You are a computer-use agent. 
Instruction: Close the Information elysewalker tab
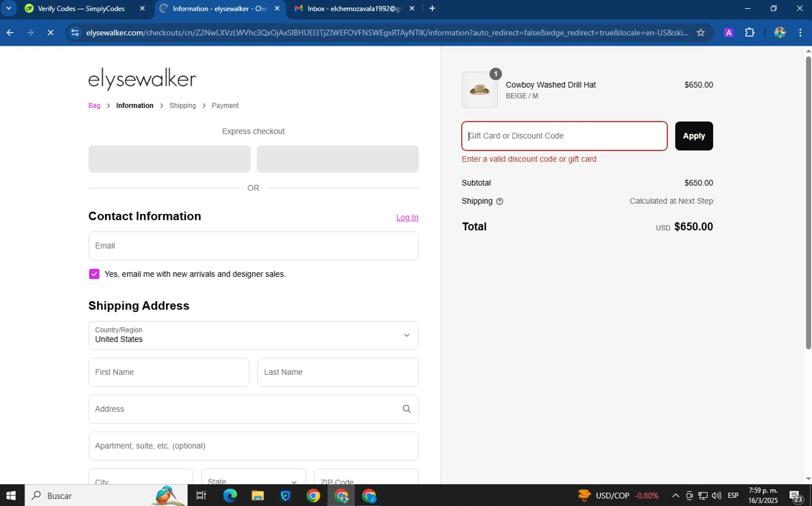pos(277,9)
